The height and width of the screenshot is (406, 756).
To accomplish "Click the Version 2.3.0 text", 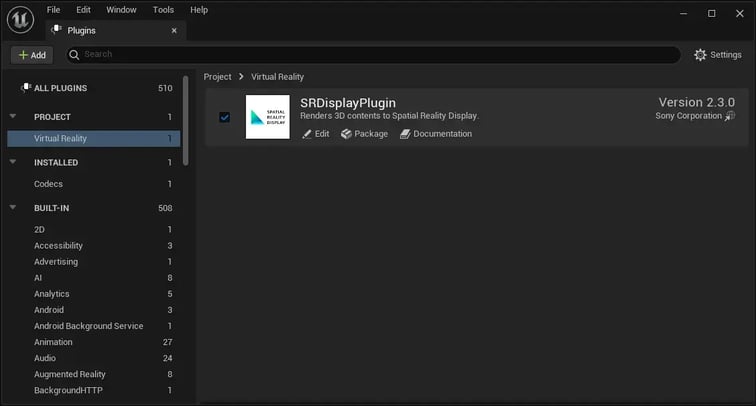I will [697, 102].
